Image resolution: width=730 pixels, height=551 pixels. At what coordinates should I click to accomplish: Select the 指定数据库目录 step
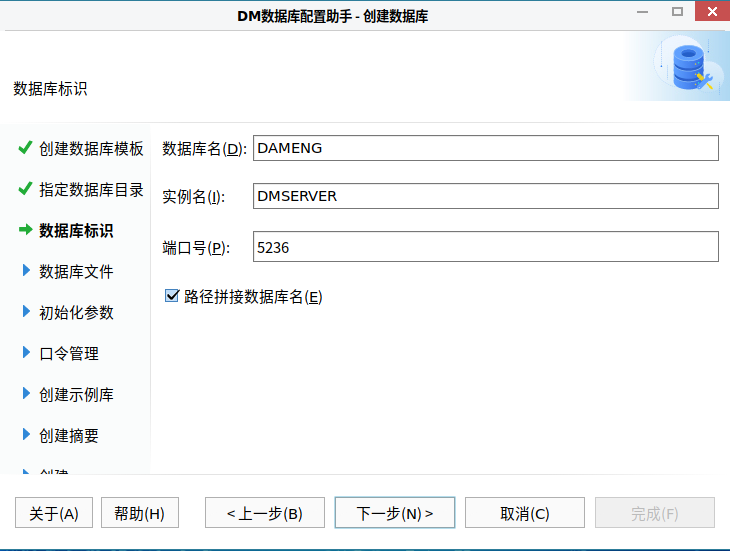[91, 190]
